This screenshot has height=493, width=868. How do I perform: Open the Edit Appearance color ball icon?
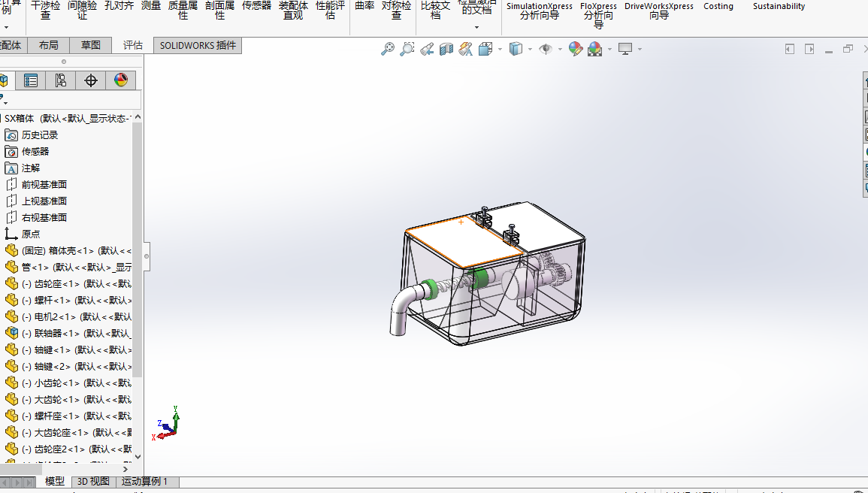[x=576, y=50]
